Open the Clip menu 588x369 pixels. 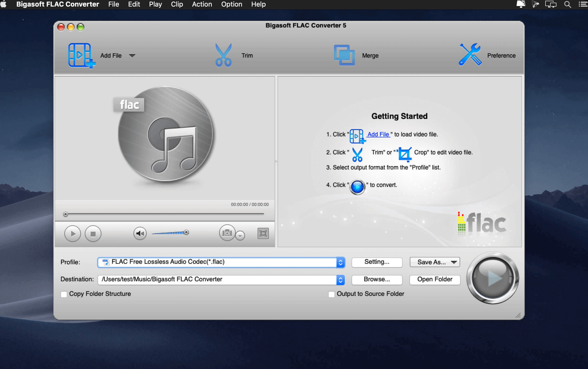(x=177, y=4)
